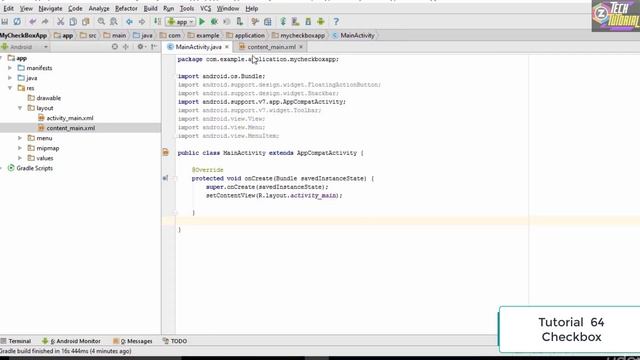This screenshot has width=640, height=360.
Task: Click the mycheckboxapp breadcrumb
Action: [x=298, y=36]
